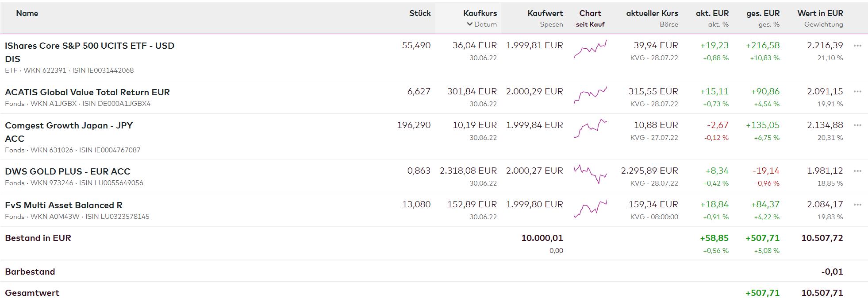This screenshot has height=299, width=868.
Task: Open more options for ACATIS Global Value
Action: pos(857,92)
